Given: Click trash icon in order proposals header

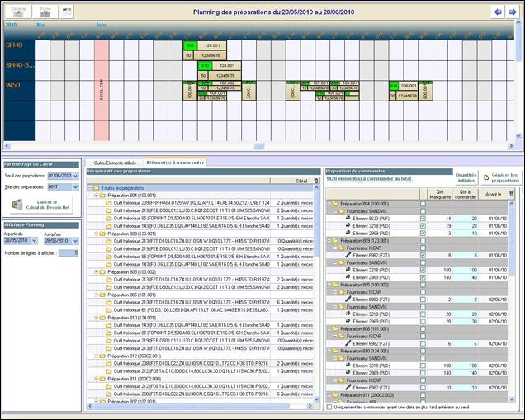Looking at the screenshot, I should click(x=510, y=193).
